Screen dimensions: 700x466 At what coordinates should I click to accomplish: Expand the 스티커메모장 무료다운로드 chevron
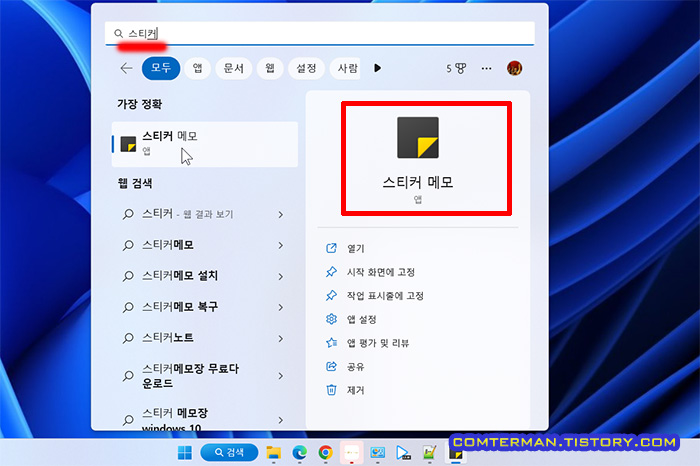pyautogui.click(x=280, y=376)
